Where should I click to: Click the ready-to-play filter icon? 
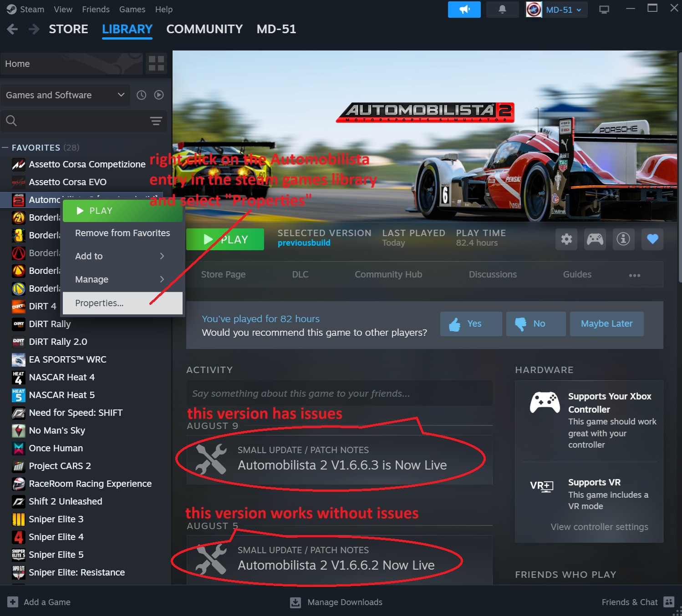tap(159, 95)
